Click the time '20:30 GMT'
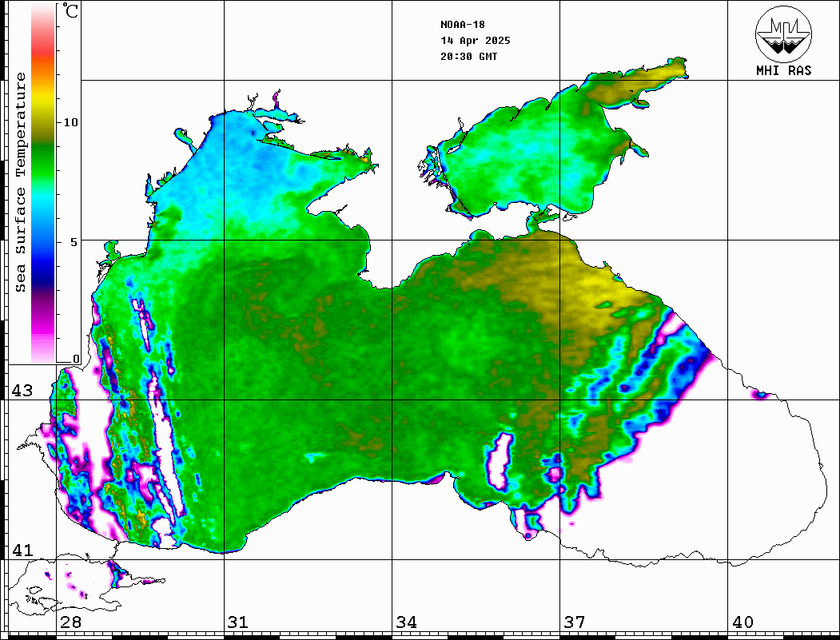 click(468, 56)
